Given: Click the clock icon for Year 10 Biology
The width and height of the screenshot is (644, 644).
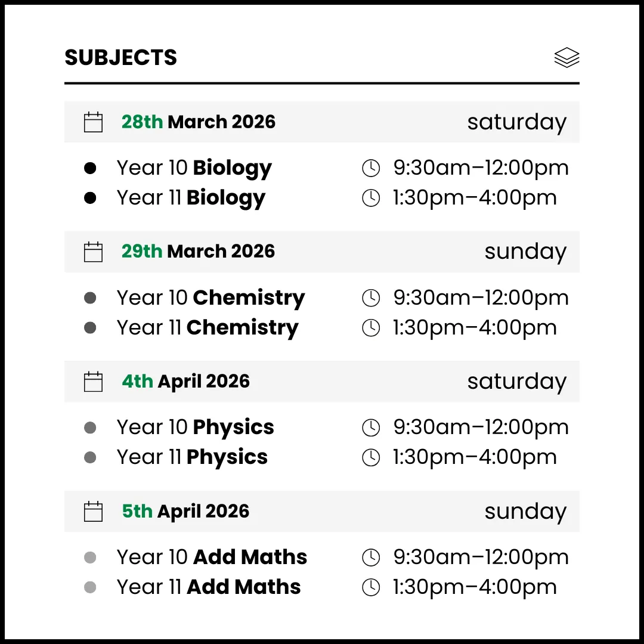Looking at the screenshot, I should 371,169.
